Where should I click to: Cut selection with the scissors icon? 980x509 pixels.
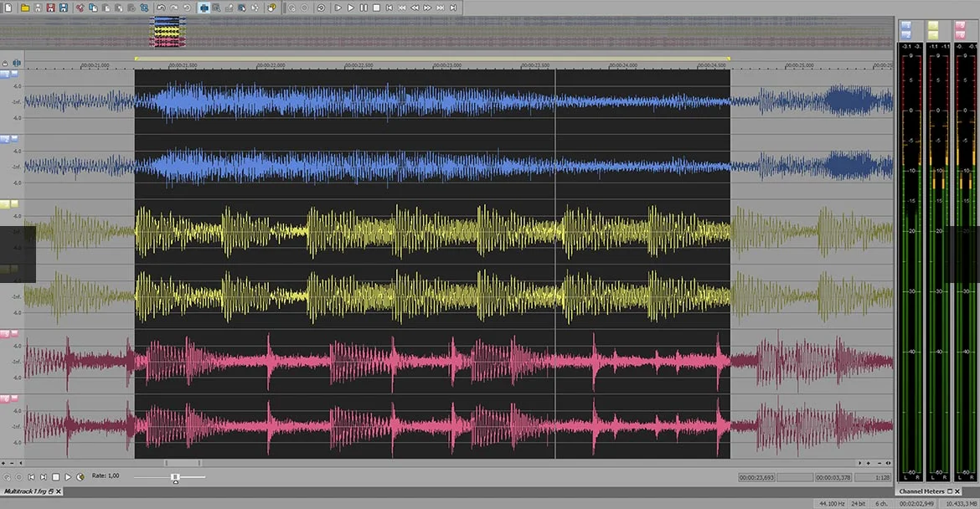coord(80,8)
